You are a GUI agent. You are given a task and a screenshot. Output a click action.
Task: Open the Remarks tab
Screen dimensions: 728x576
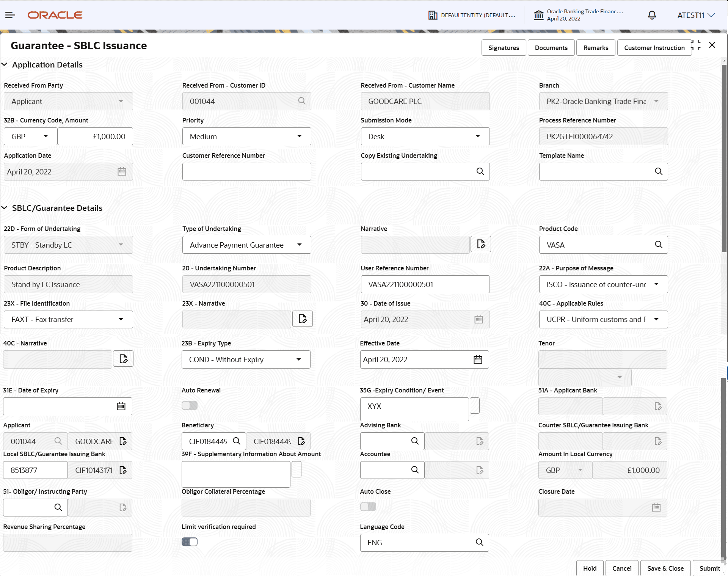[x=595, y=48]
